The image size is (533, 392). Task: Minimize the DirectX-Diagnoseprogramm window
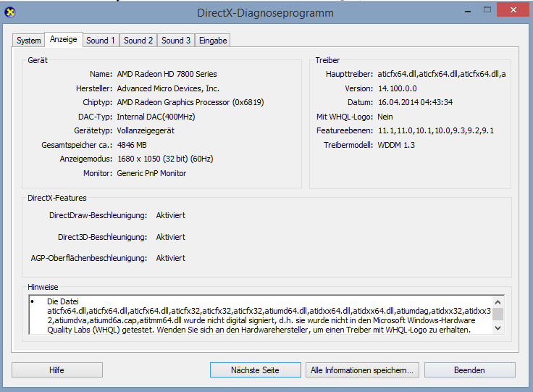(x=468, y=11)
